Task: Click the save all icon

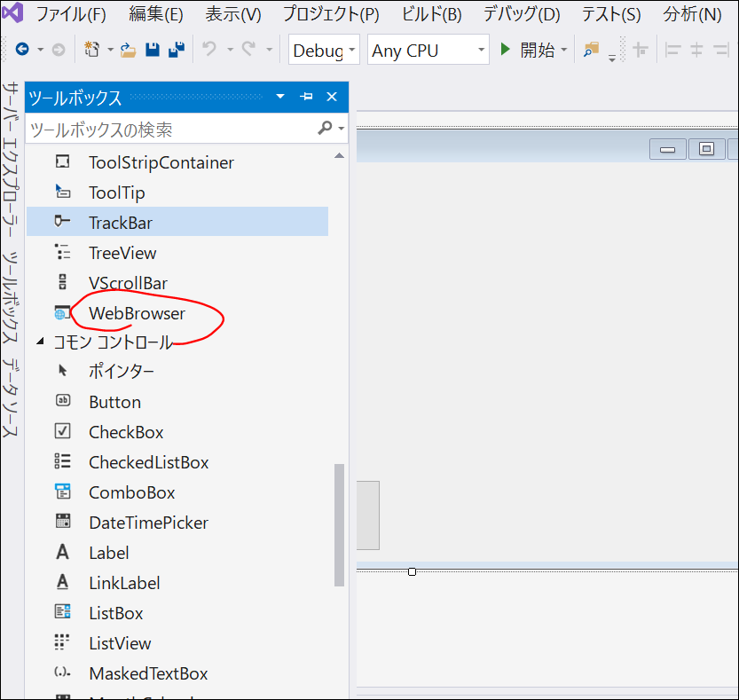Action: (x=177, y=50)
